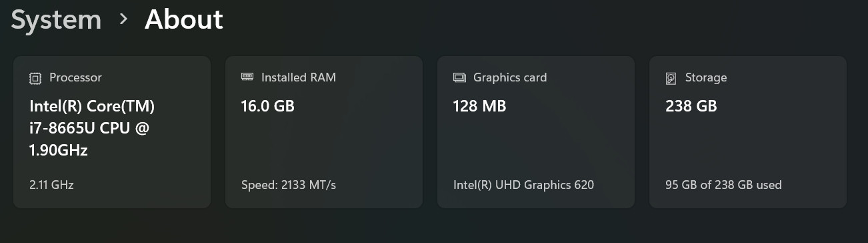Open the Installed RAM info card
868x243 pixels.
pos(324,132)
